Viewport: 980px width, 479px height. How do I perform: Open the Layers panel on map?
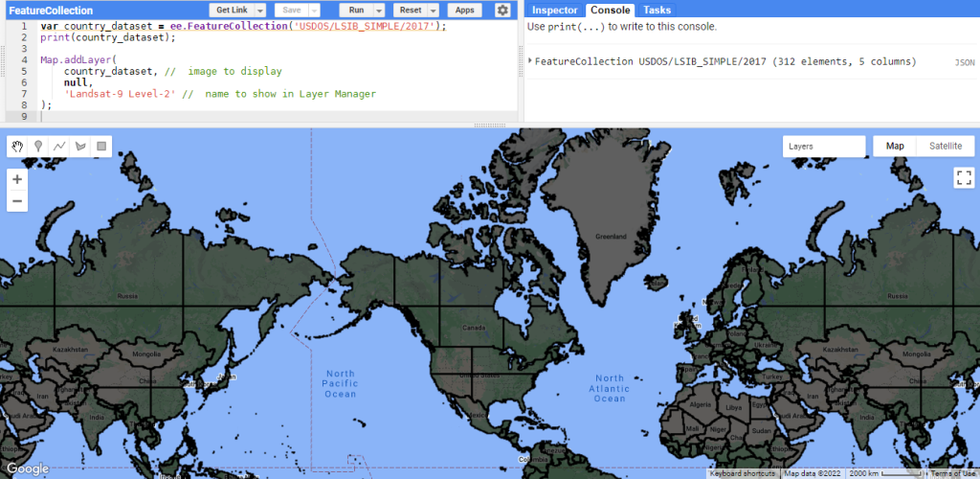(x=823, y=147)
